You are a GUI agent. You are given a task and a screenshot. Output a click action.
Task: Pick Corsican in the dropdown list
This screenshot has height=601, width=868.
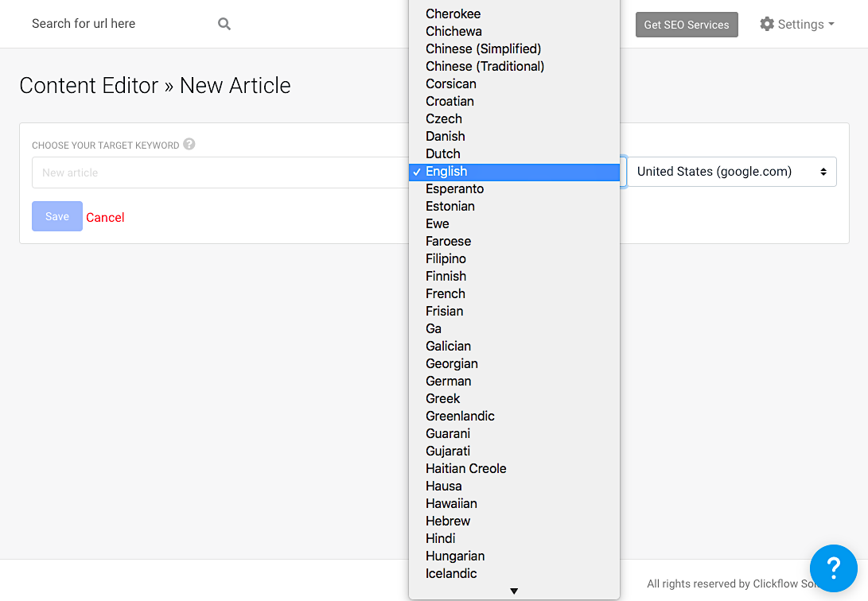click(514, 84)
